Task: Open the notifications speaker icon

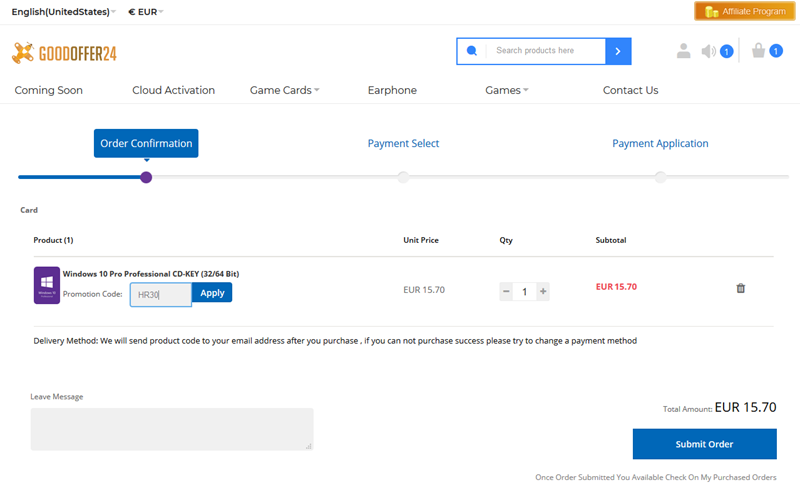Action: 709,51
